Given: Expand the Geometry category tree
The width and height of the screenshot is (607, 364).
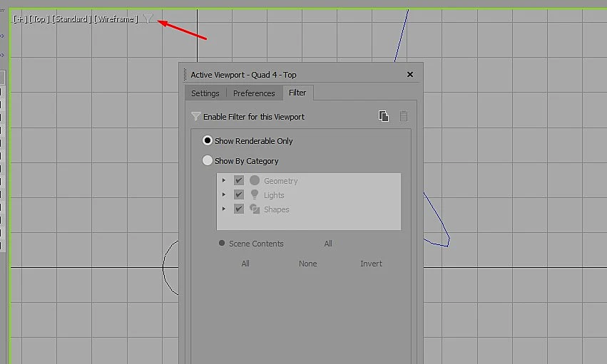Looking at the screenshot, I should click(x=224, y=180).
